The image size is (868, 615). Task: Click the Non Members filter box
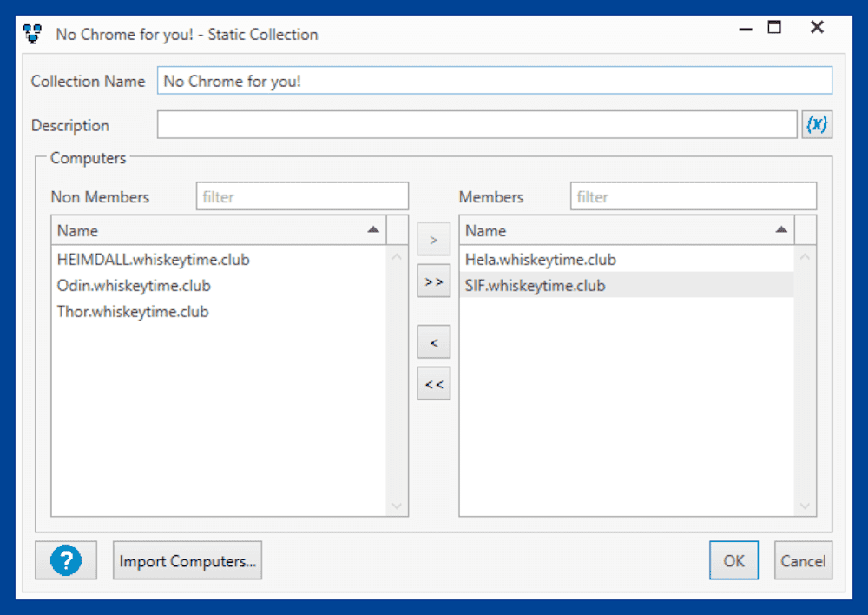coord(302,195)
